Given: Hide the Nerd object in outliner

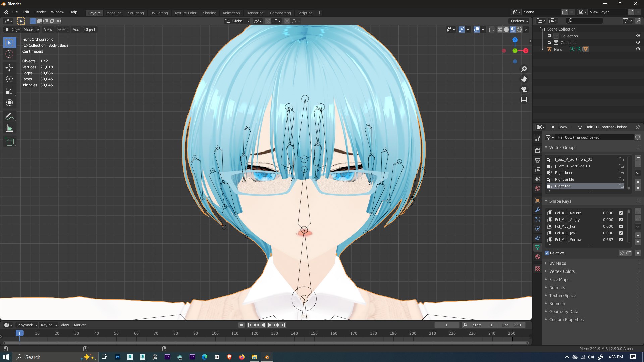Looking at the screenshot, I should 638,49.
